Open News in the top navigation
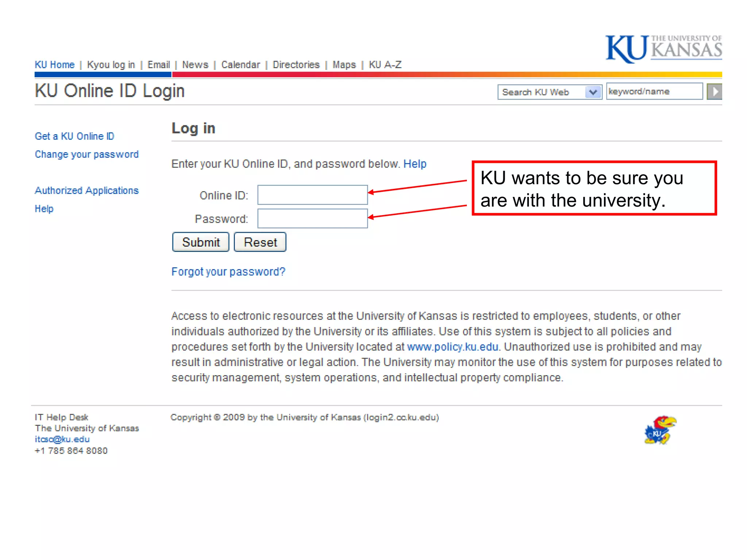Screen dimensions: 747x560 (x=195, y=65)
